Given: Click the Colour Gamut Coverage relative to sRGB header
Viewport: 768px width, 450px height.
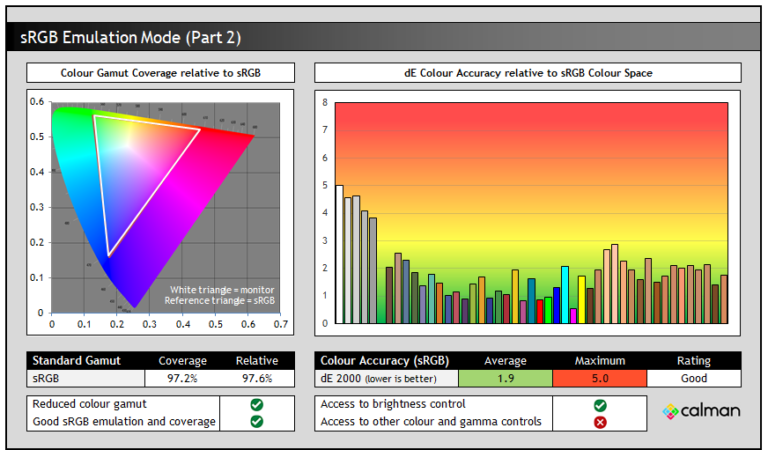Looking at the screenshot, I should click(x=160, y=73).
